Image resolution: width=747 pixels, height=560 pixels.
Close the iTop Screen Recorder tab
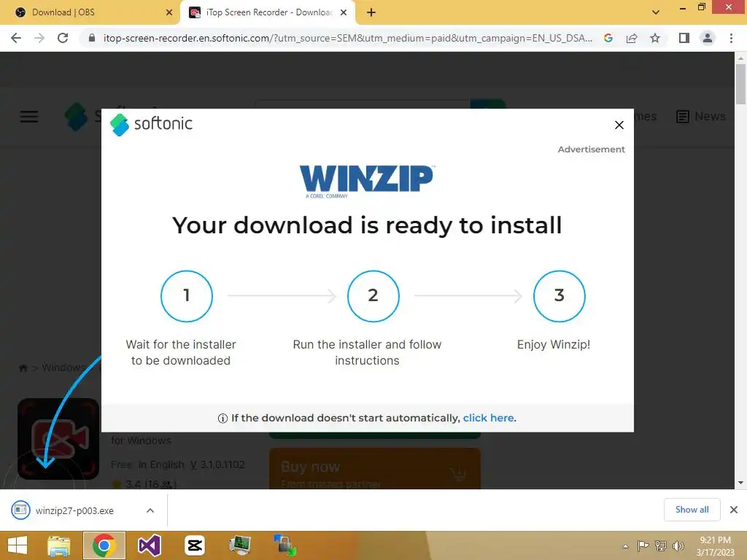(343, 12)
